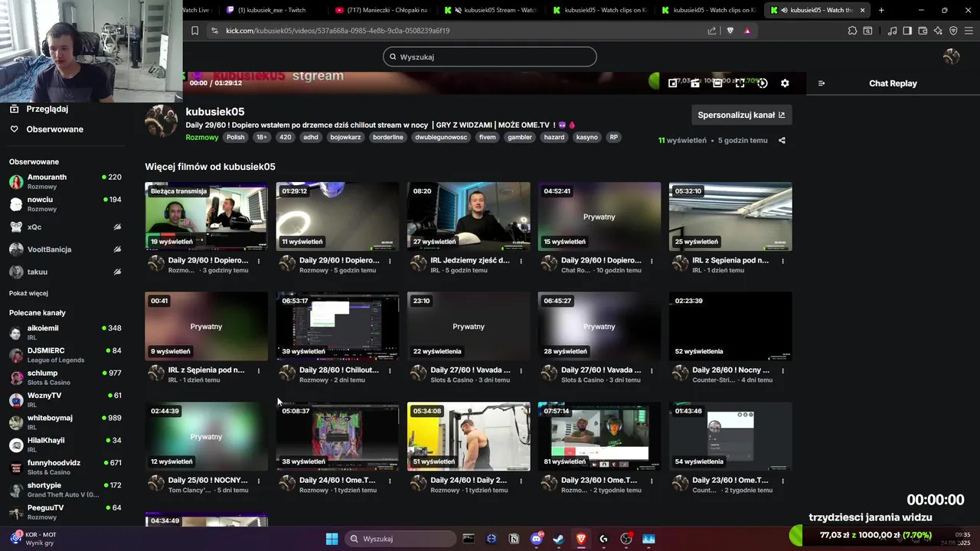Open the browser extensions puzzle icon
Viewport: 980px width, 551px height.
852,31
